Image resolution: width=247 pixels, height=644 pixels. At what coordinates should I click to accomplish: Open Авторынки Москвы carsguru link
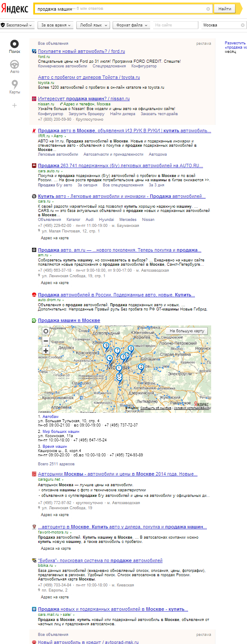tap(118, 474)
